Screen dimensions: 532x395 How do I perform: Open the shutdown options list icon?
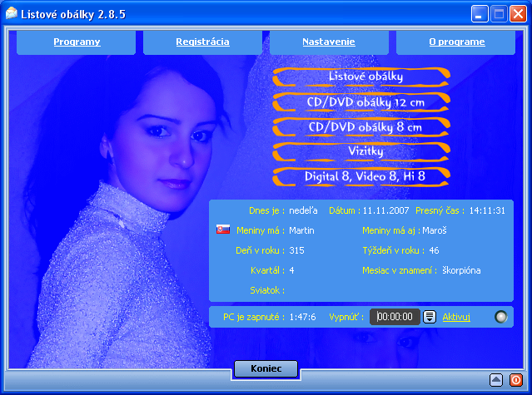tap(430, 317)
